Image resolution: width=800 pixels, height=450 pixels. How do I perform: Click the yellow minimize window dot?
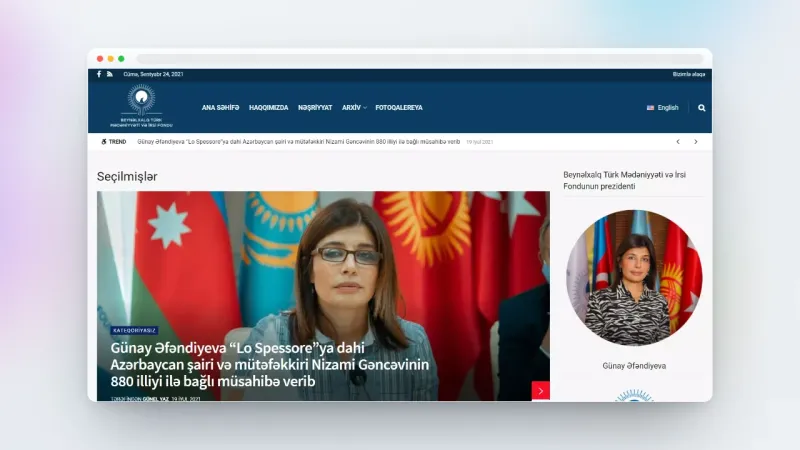click(x=111, y=59)
